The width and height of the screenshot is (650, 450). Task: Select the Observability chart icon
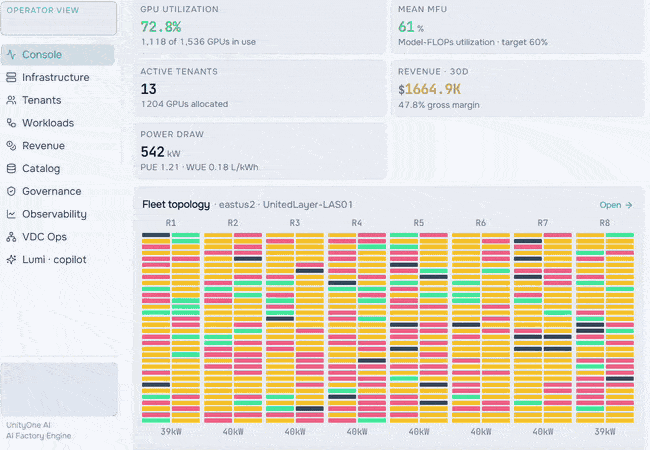(x=12, y=214)
